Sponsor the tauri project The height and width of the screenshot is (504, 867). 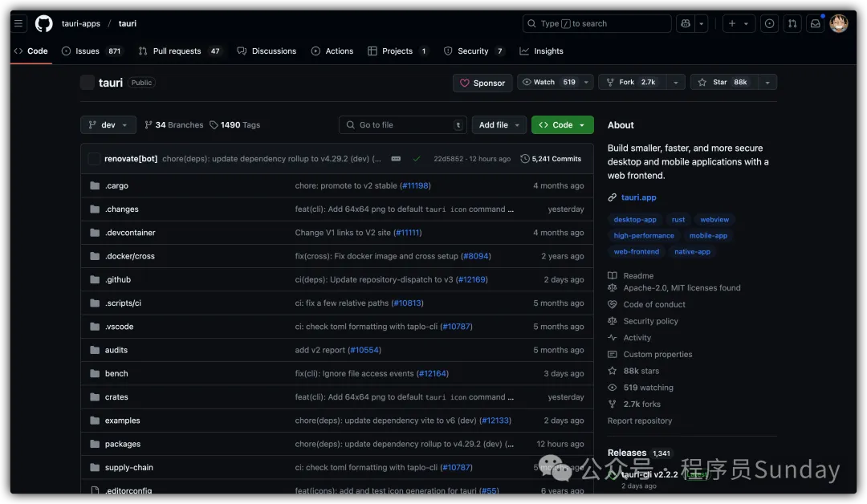pos(482,83)
